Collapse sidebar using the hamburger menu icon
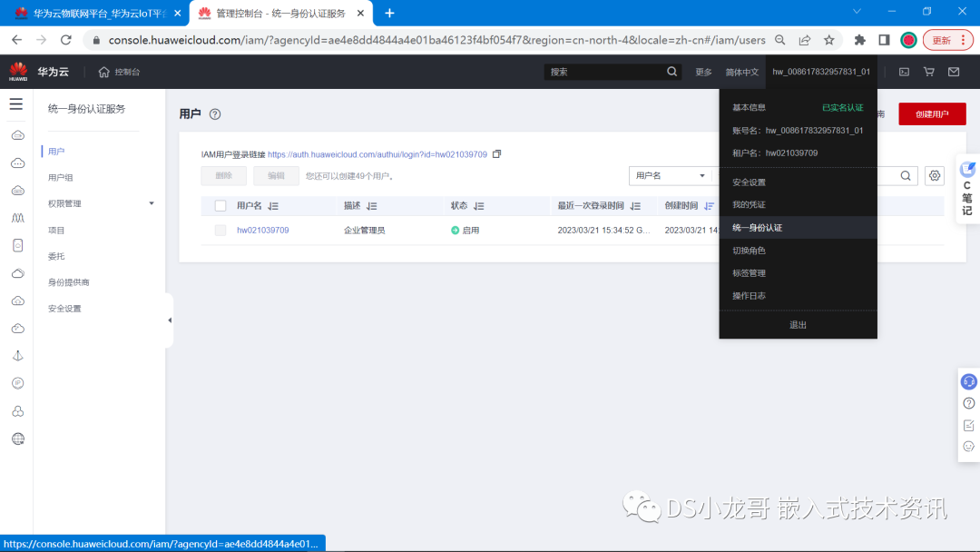 [x=15, y=103]
